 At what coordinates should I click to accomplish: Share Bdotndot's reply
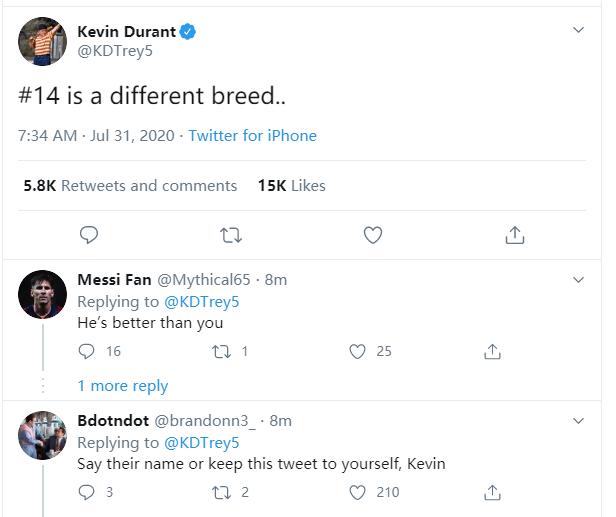[492, 492]
